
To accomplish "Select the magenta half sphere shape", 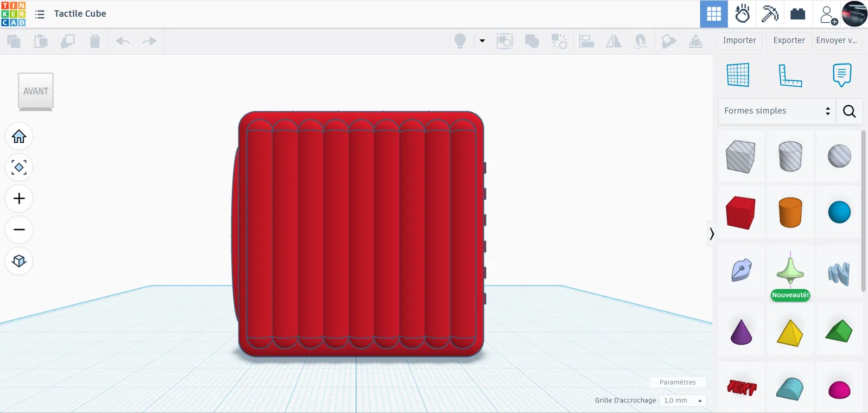I will 839,389.
